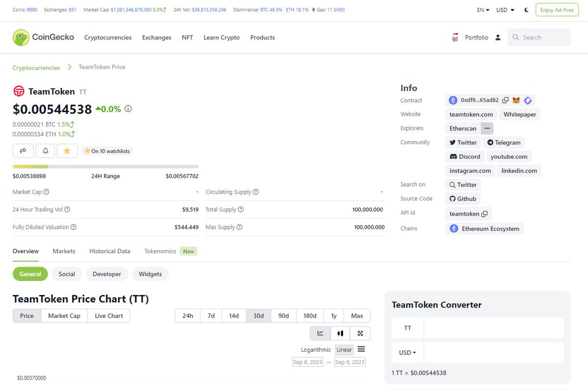This screenshot has width=588, height=390.
Task: Open Github source code link
Action: 463,199
